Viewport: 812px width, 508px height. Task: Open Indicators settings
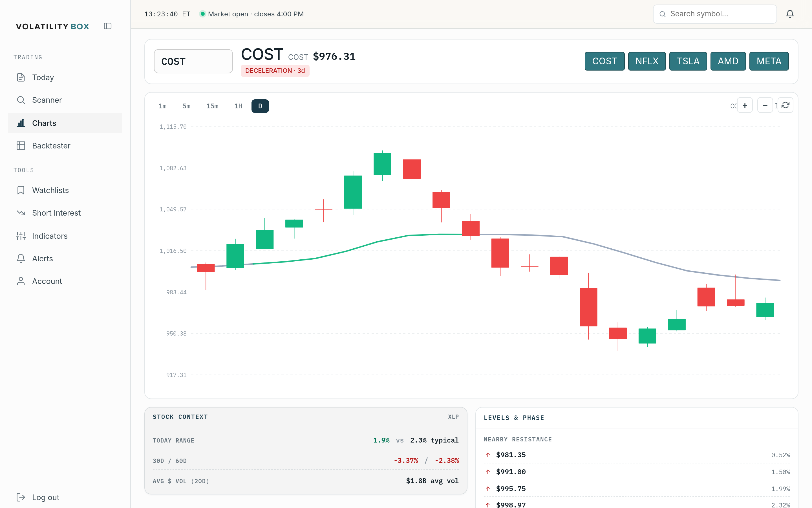pyautogui.click(x=65, y=236)
